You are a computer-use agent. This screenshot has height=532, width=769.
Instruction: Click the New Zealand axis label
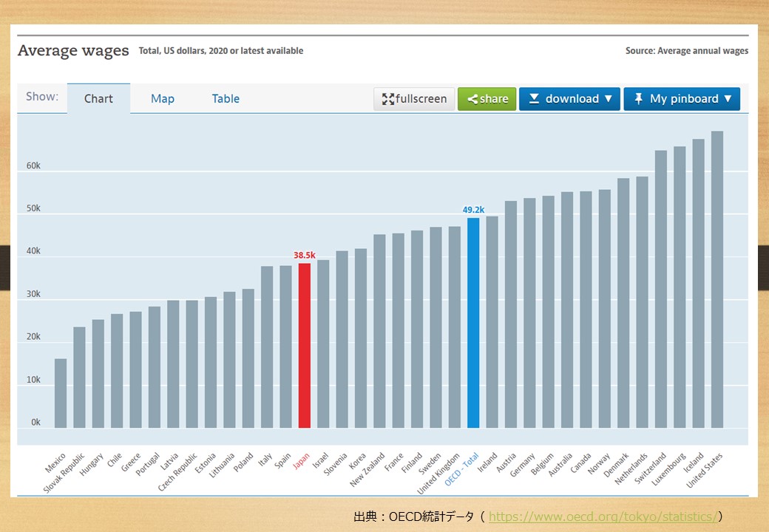[x=367, y=470]
